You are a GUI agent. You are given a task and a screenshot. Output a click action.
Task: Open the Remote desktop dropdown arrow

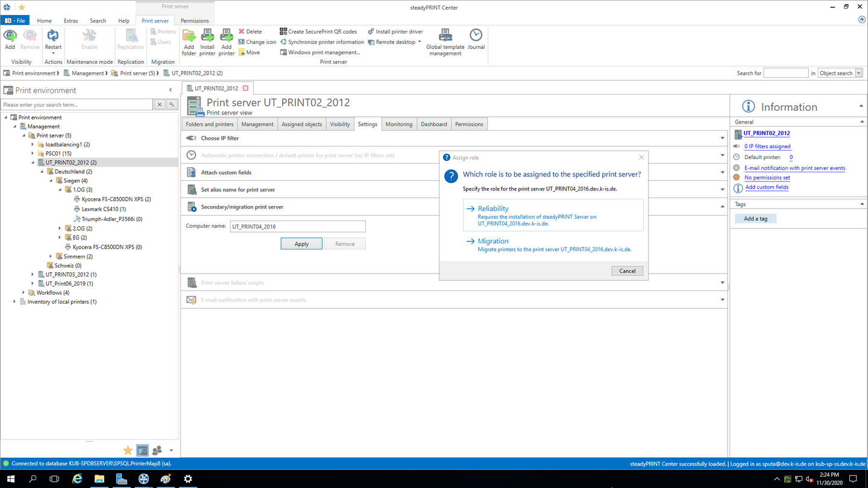420,42
